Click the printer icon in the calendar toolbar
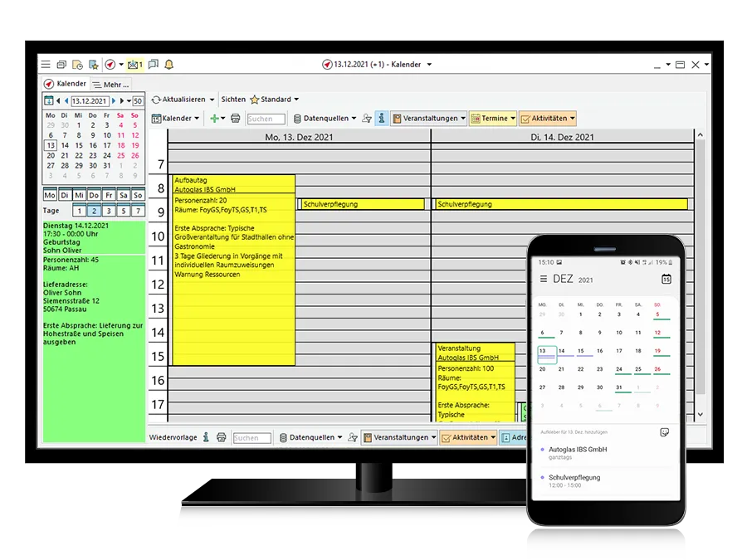This screenshot has height=560, width=747. 235,119
